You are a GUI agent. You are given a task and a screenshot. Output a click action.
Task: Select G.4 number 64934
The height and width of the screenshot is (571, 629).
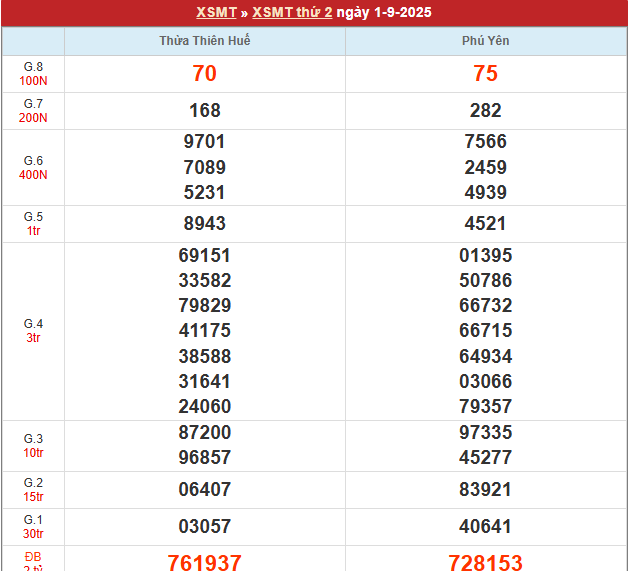485,356
